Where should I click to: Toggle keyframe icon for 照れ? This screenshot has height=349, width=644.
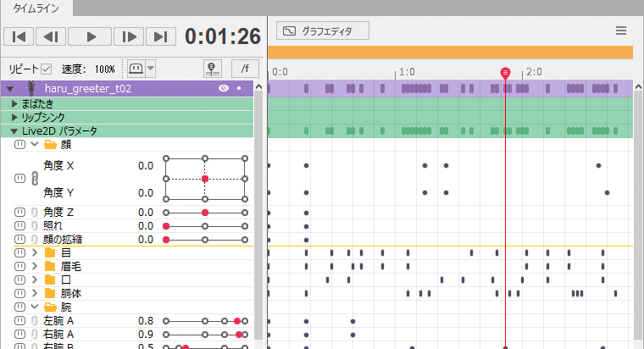19,226
